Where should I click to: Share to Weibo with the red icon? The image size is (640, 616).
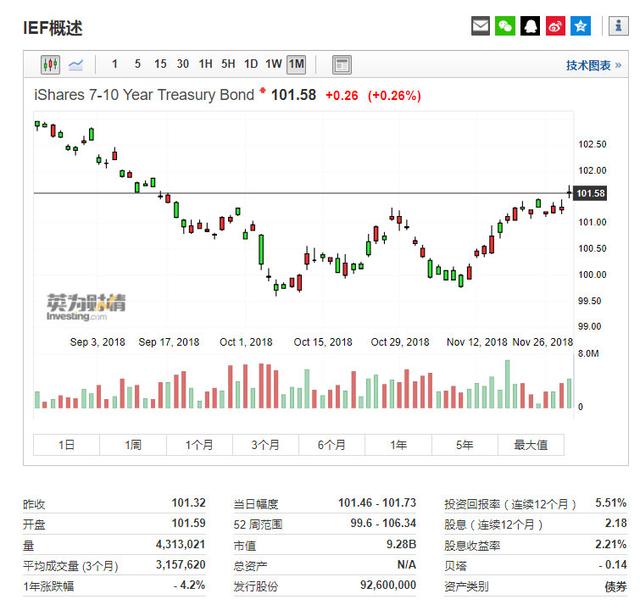pyautogui.click(x=555, y=26)
